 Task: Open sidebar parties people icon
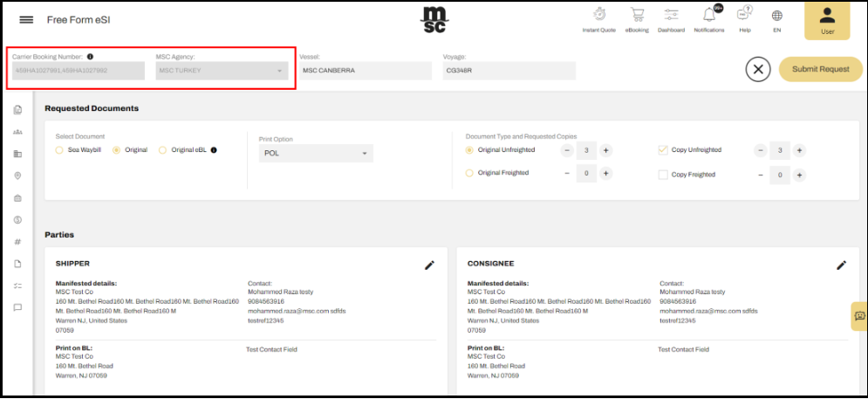(17, 132)
